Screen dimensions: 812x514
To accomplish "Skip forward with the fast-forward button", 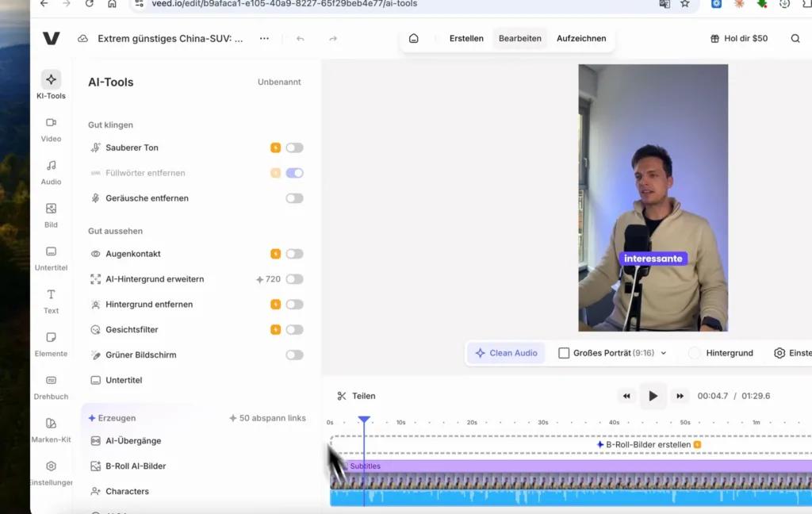I will (680, 396).
